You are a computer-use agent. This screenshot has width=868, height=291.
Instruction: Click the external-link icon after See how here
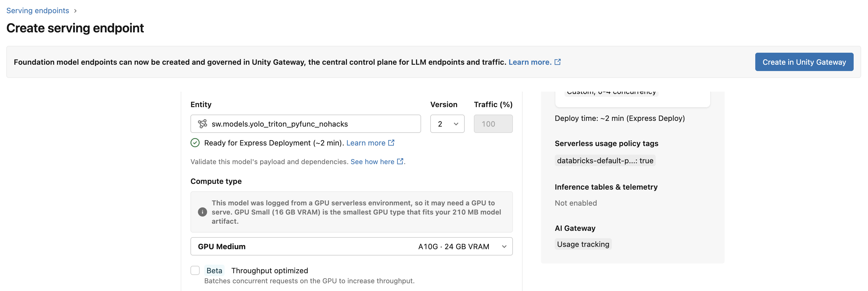(400, 162)
